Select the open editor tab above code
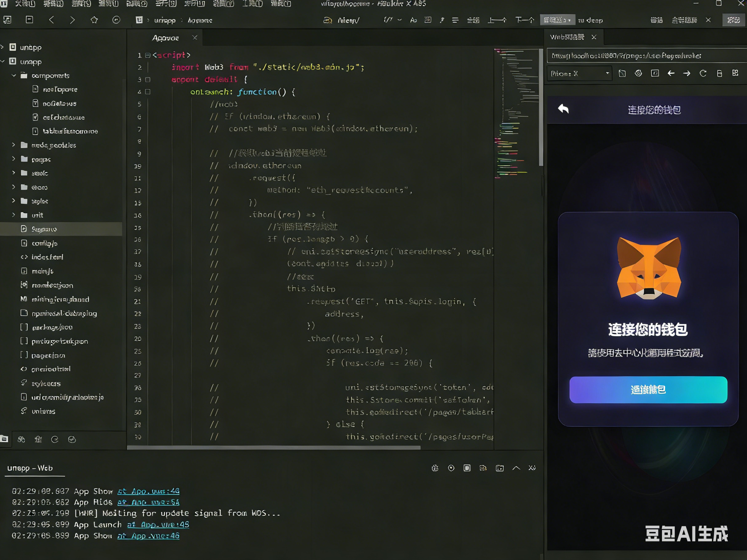Viewport: 747px width, 560px height. pyautogui.click(x=165, y=38)
